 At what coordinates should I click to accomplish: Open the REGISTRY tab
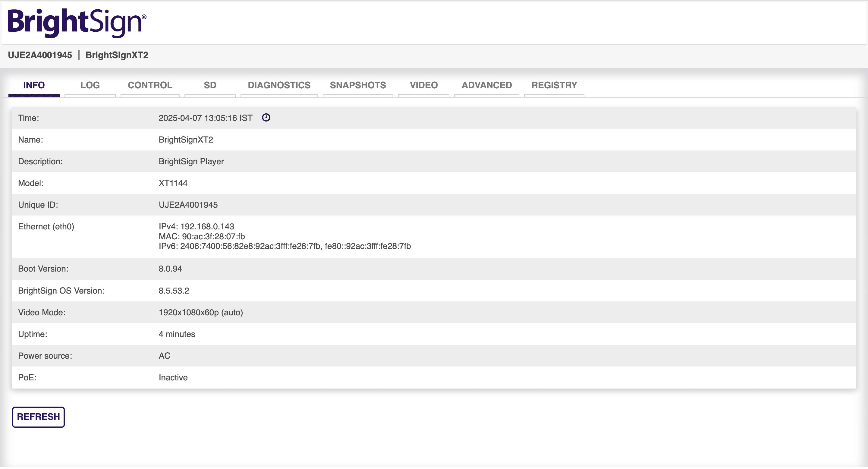[x=554, y=85]
